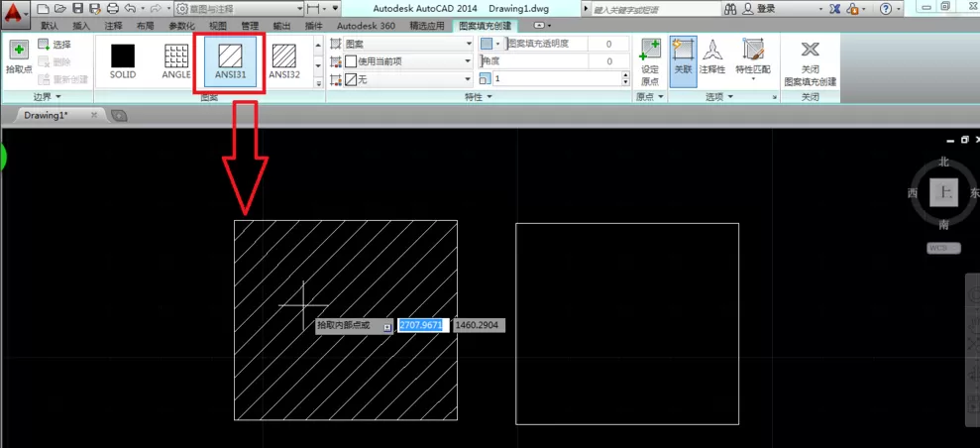
Task: Switch to the 默认 ribbon tab
Action: pyautogui.click(x=50, y=26)
